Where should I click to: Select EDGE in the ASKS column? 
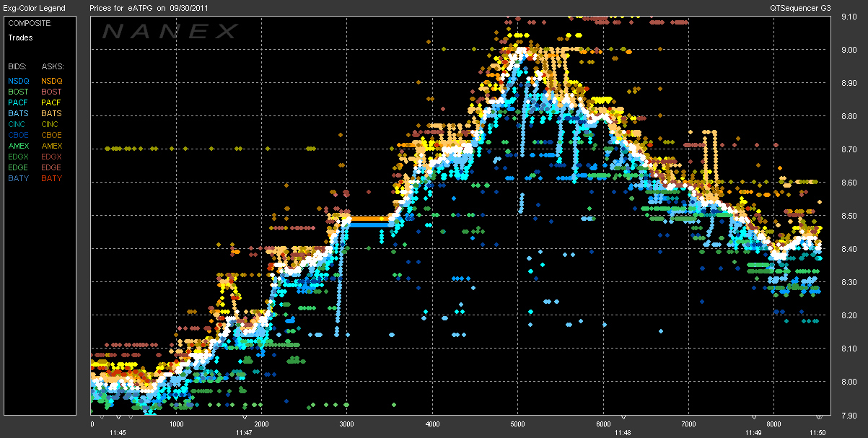pyautogui.click(x=53, y=167)
